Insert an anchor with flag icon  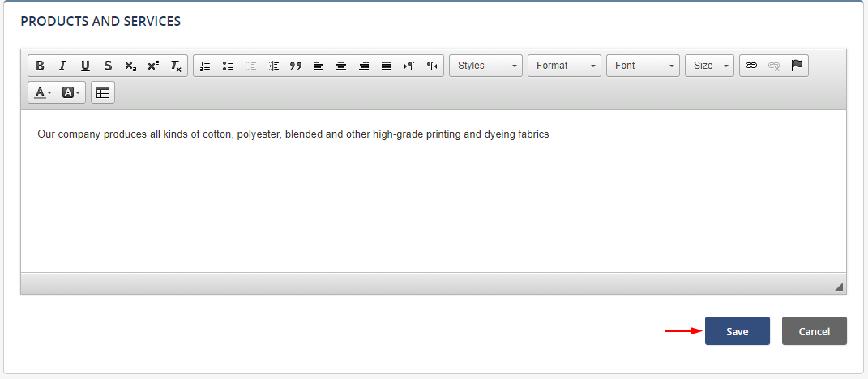click(x=797, y=66)
